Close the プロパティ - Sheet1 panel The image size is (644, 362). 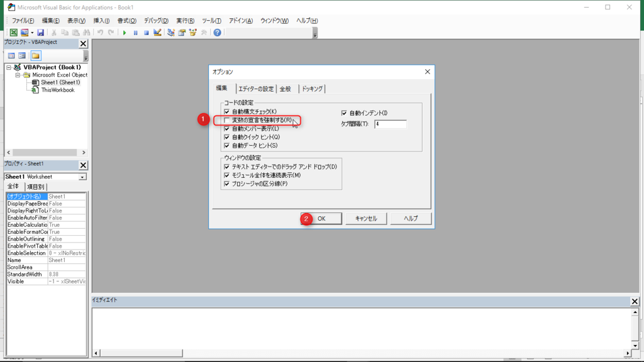84,165
